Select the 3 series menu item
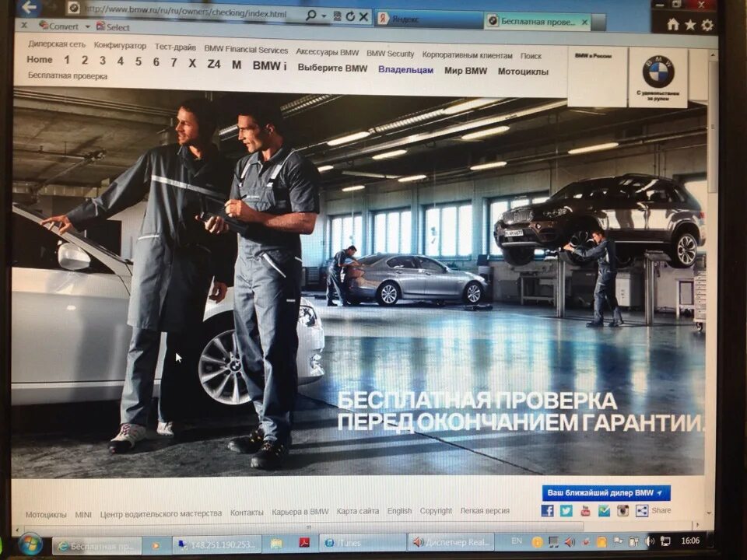Image resolution: width=747 pixels, height=560 pixels. click(x=103, y=60)
